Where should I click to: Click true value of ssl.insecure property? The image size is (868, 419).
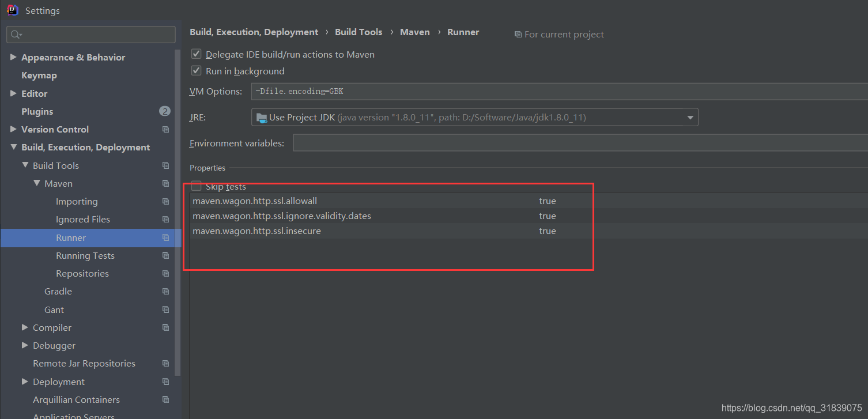(x=548, y=231)
